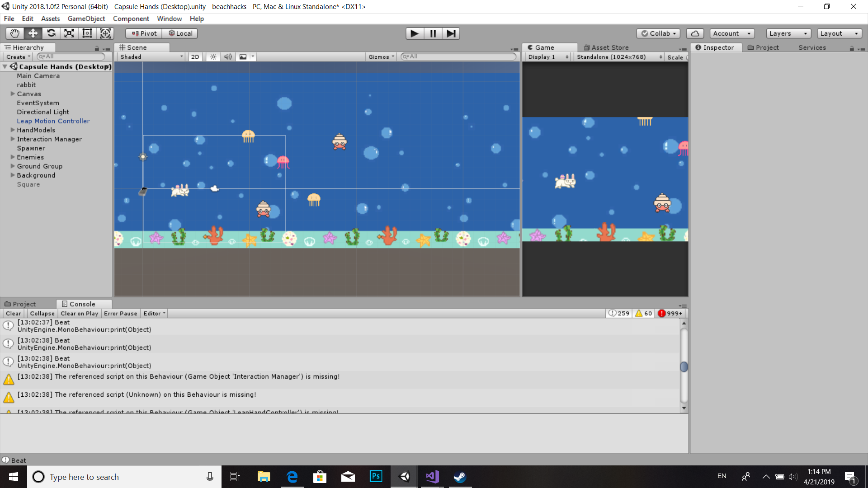Select the Scale tool
The height and width of the screenshot is (488, 868).
[x=69, y=33]
